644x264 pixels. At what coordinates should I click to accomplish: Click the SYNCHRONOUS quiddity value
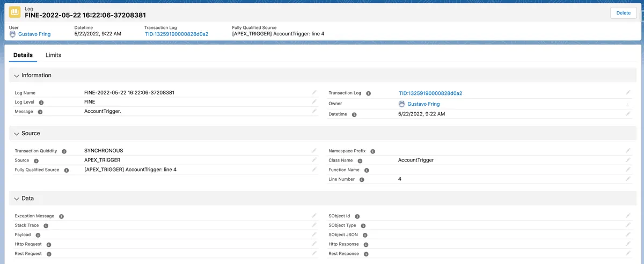(x=104, y=151)
